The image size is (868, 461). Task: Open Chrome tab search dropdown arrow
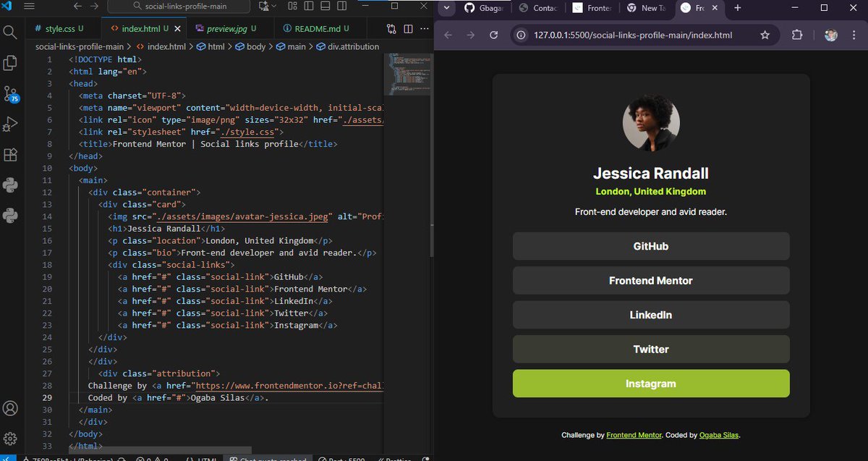[447, 8]
